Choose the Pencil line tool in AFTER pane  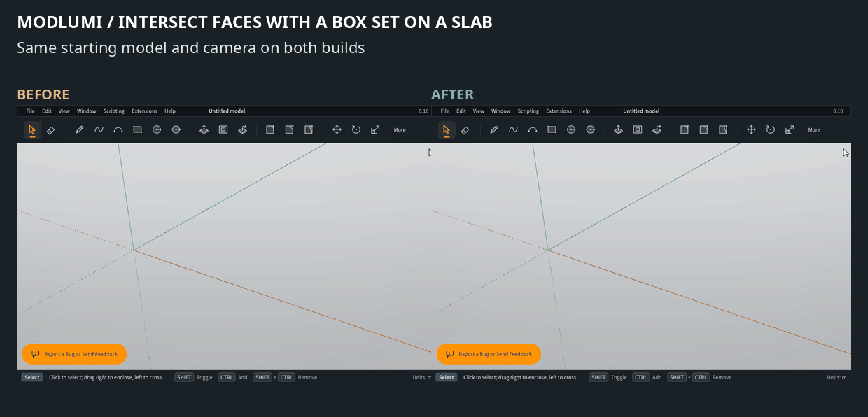pos(494,129)
